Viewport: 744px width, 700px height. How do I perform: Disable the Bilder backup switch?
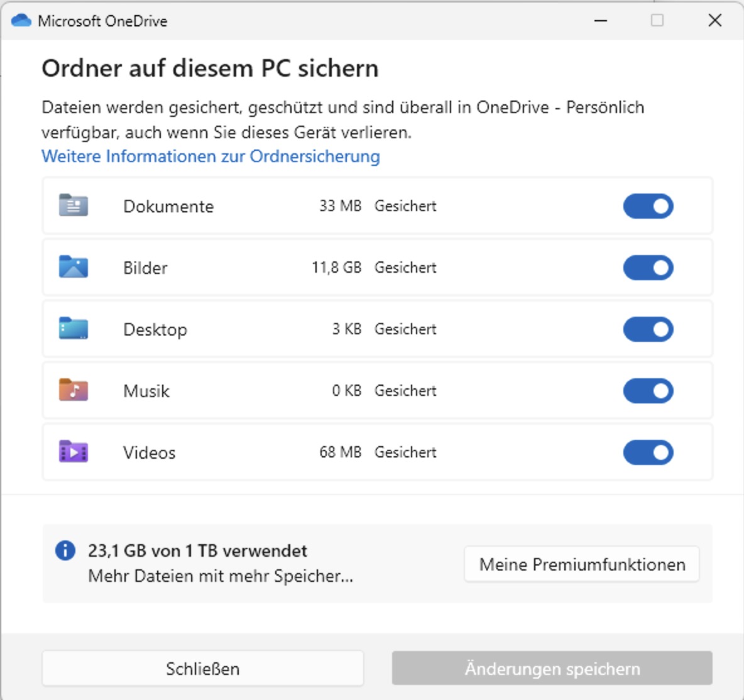click(x=648, y=268)
